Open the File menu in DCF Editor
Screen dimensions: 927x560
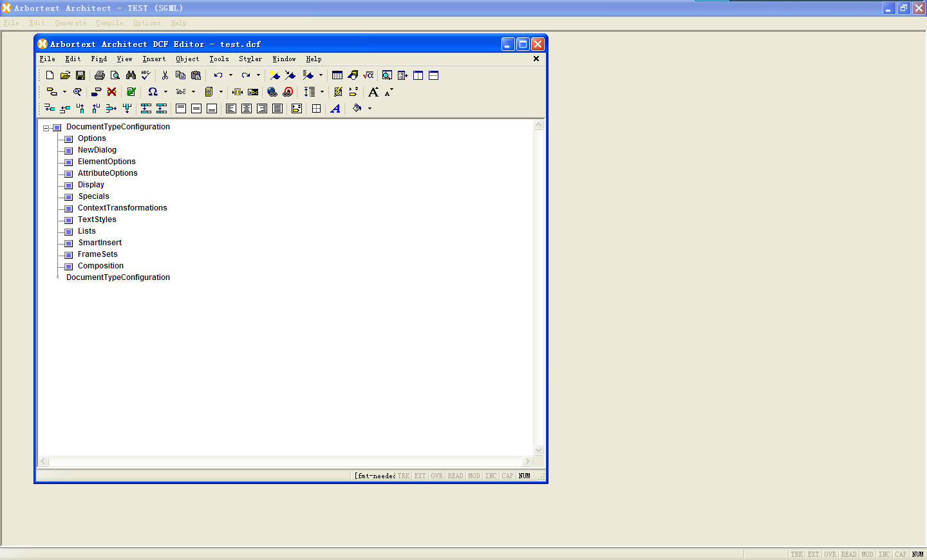(47, 59)
